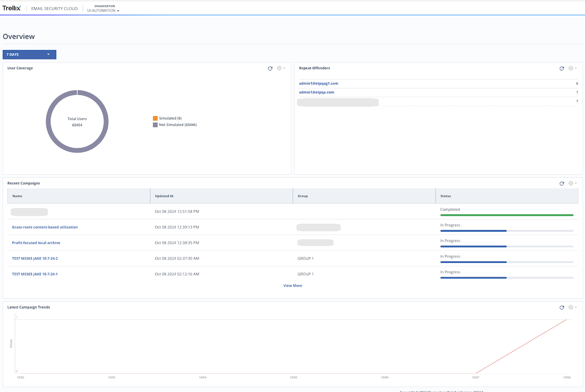This screenshot has width=585, height=392.
Task: Click progress bar for Profit-focused local archive
Action: click(507, 246)
